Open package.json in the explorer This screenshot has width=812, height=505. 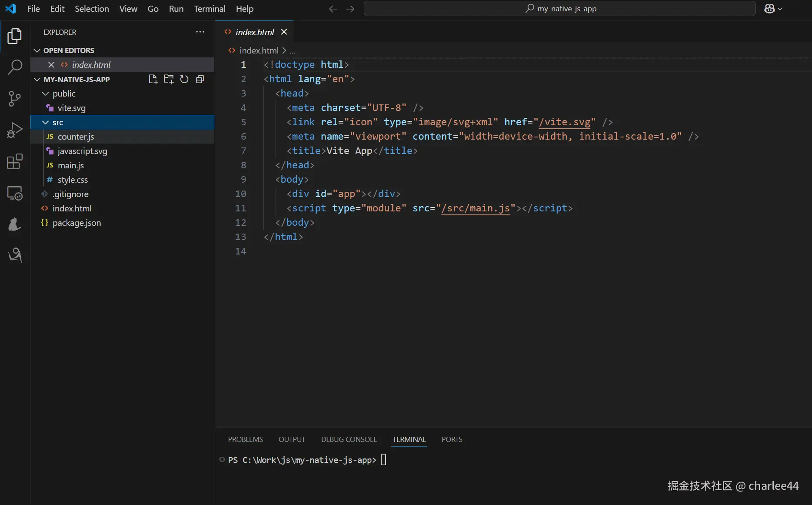[77, 223]
